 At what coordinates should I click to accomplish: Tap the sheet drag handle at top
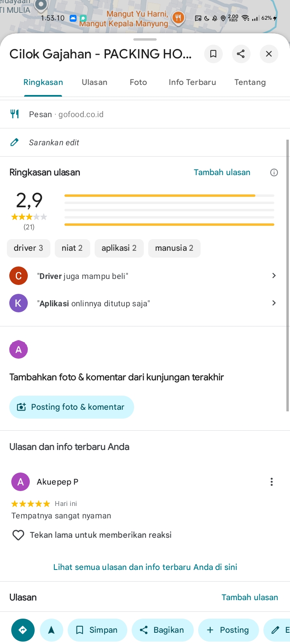pyautogui.click(x=145, y=39)
